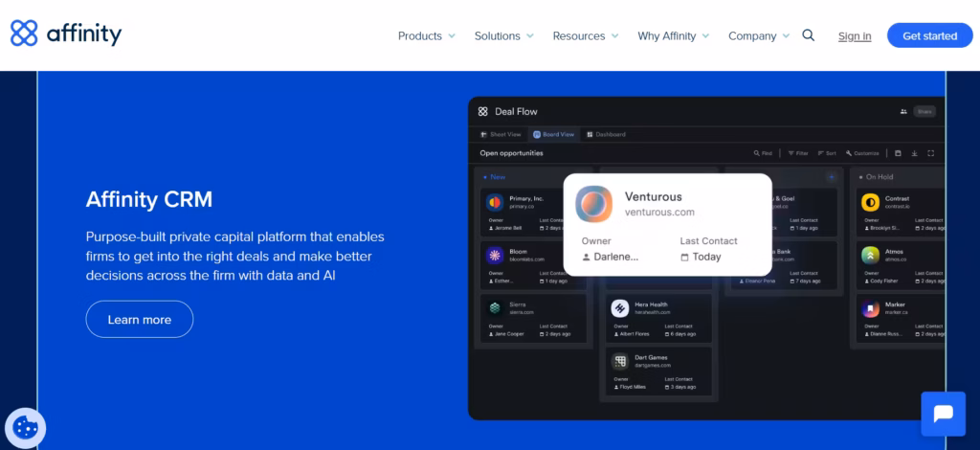This screenshot has height=450, width=980.
Task: Click the Open opportunities heading
Action: coord(511,153)
